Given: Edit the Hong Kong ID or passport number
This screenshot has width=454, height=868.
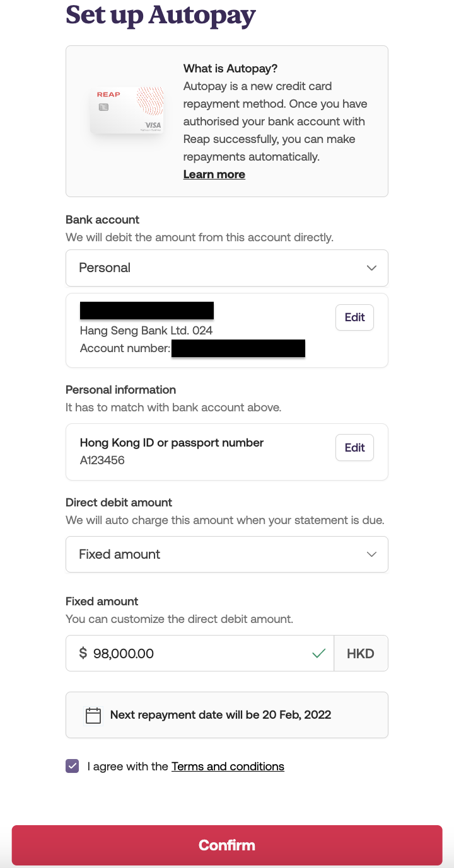Looking at the screenshot, I should point(354,448).
